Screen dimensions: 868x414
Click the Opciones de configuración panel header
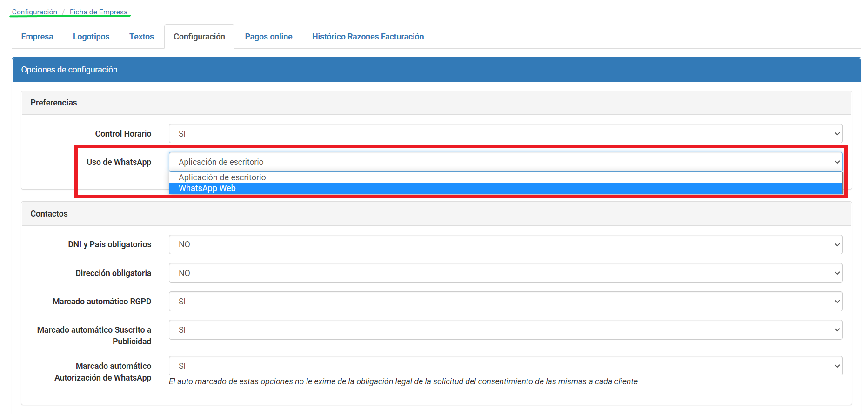tap(436, 70)
